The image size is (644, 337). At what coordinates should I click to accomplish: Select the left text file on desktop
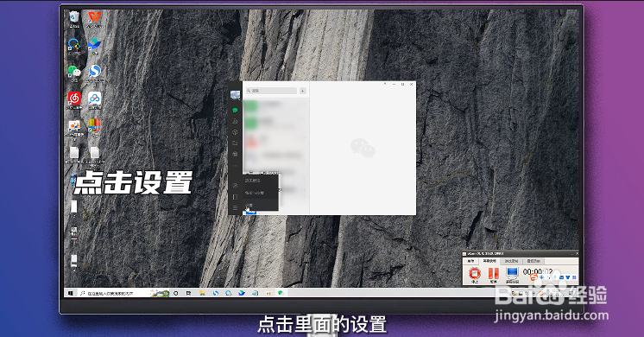pos(74,155)
